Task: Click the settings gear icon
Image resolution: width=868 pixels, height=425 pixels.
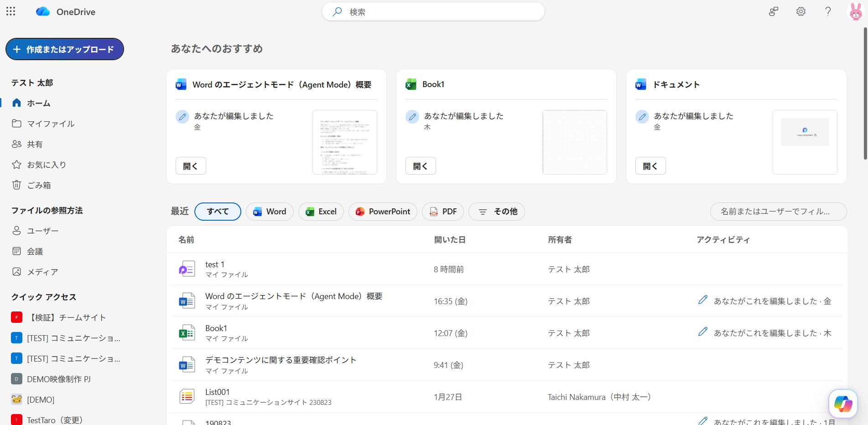Action: click(800, 11)
